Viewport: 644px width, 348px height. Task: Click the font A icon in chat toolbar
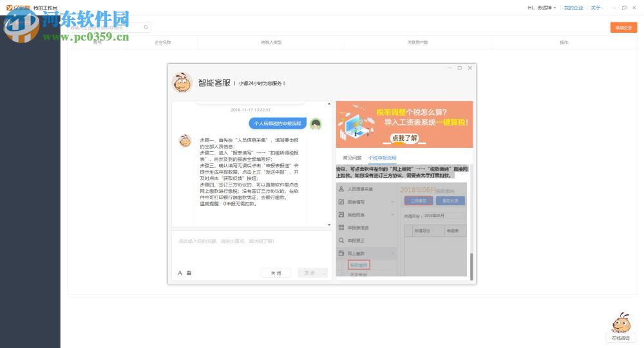tap(180, 273)
